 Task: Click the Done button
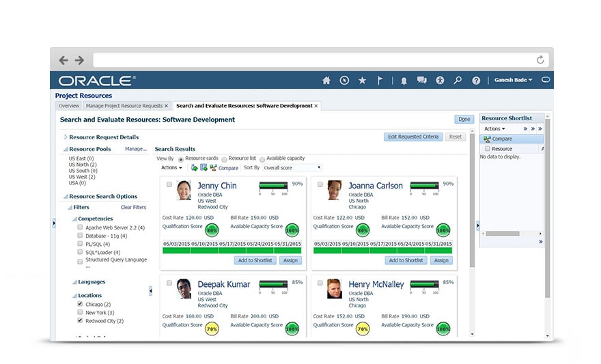(464, 119)
